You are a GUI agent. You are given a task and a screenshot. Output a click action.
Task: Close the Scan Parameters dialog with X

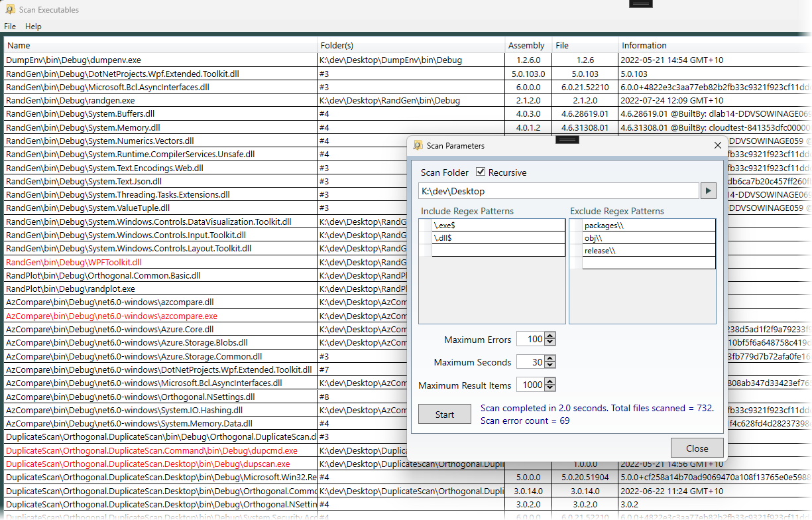[x=717, y=145]
